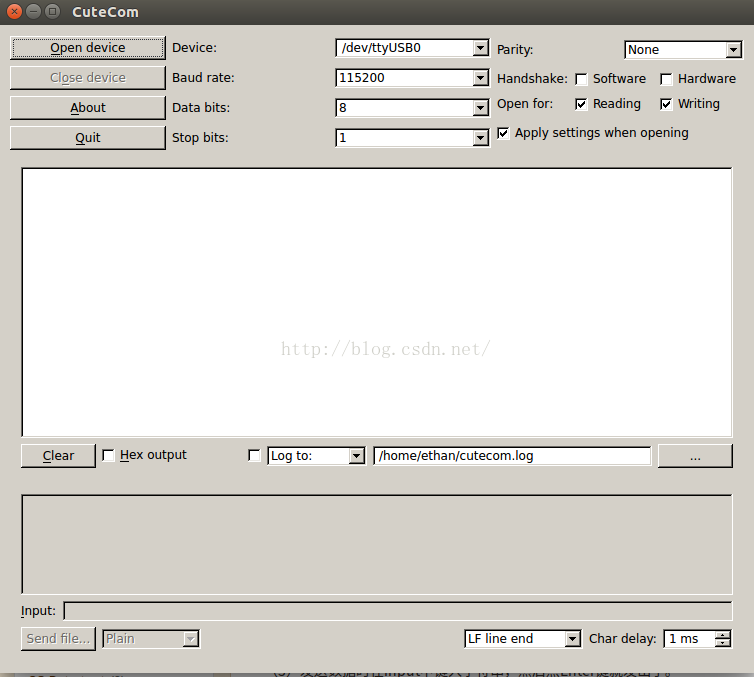The height and width of the screenshot is (677, 754).
Task: Tick the logging checkbox beside Log to:
Action: point(254,455)
